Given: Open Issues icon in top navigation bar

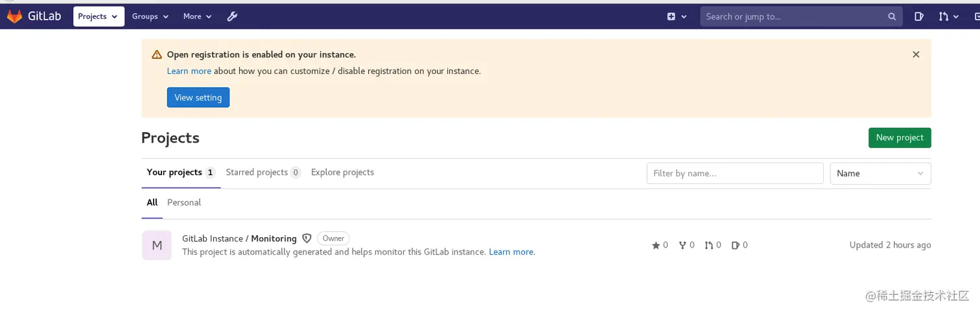Looking at the screenshot, I should (x=918, y=16).
